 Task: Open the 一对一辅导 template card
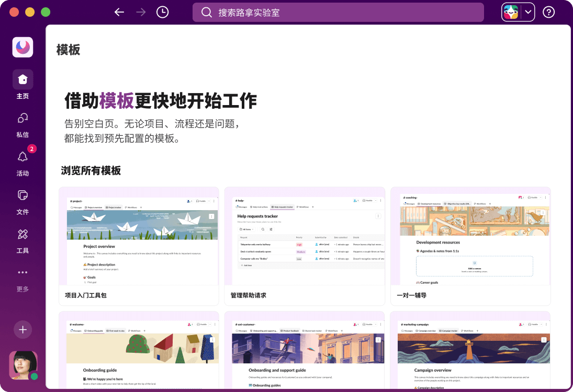tap(470, 246)
